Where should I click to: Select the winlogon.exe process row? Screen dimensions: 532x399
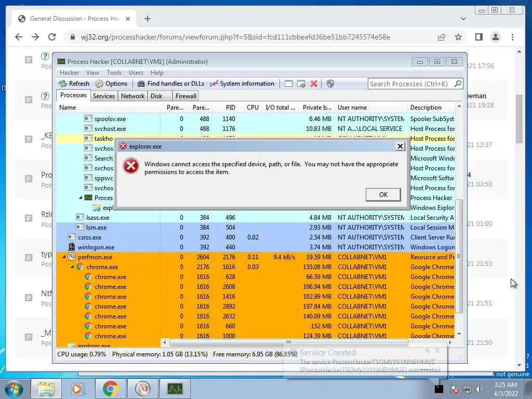(x=256, y=247)
